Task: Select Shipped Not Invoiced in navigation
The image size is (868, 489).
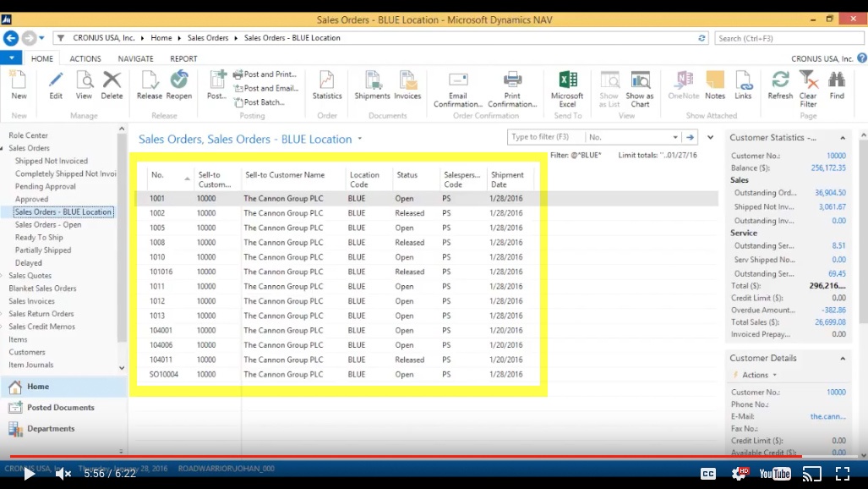Action: (x=52, y=161)
